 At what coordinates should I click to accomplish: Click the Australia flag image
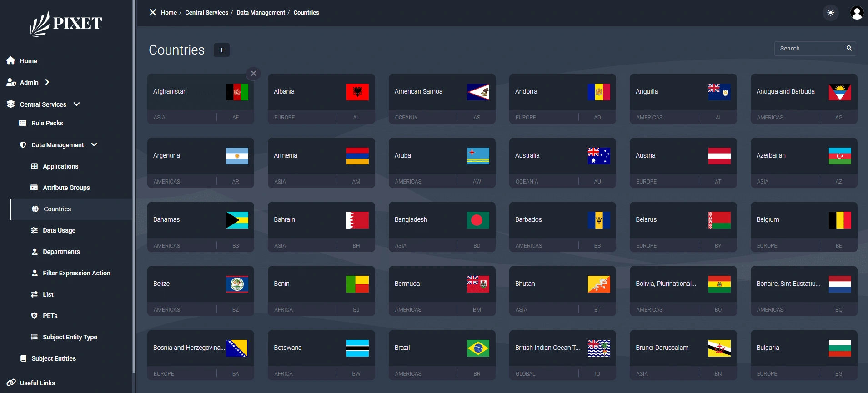[598, 156]
